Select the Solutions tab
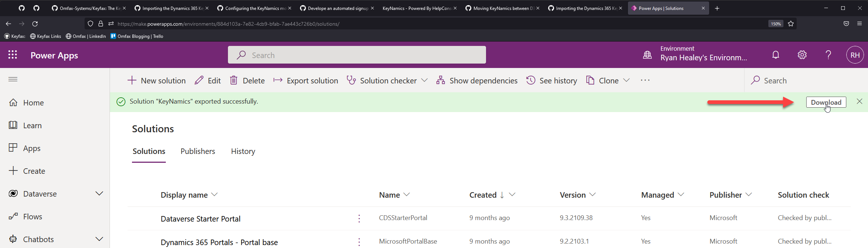This screenshot has width=868, height=248. (149, 151)
